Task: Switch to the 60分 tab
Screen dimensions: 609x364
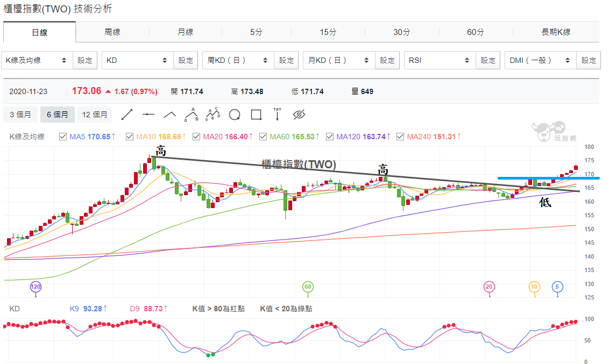Action: pos(476,32)
